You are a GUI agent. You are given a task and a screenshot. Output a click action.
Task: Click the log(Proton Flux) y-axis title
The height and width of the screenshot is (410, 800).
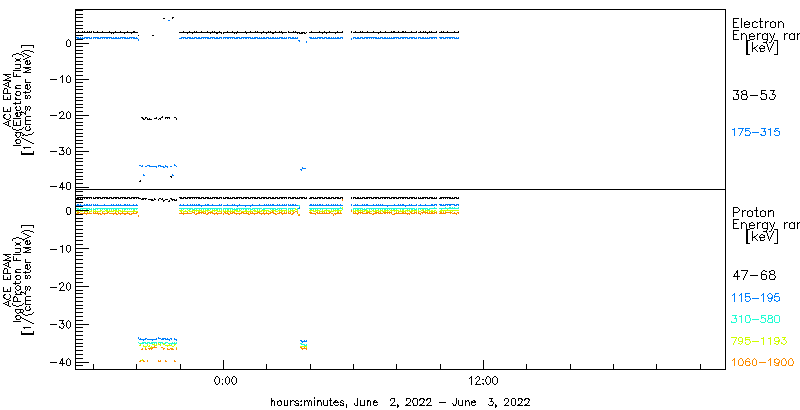point(17,282)
